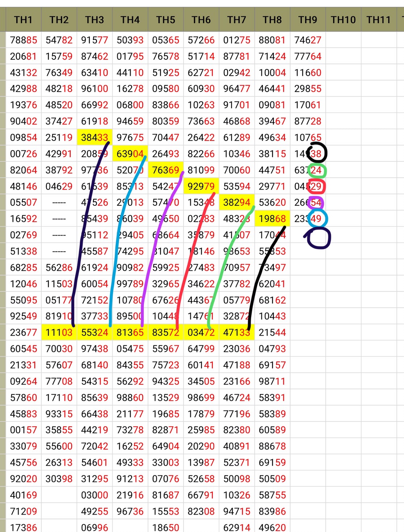This screenshot has height=532, width=404.
Task: Select cell 83986 in TH8
Action: click(x=272, y=511)
